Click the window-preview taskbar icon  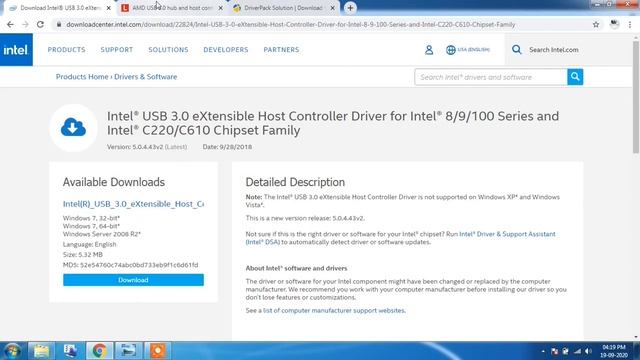click(128, 351)
